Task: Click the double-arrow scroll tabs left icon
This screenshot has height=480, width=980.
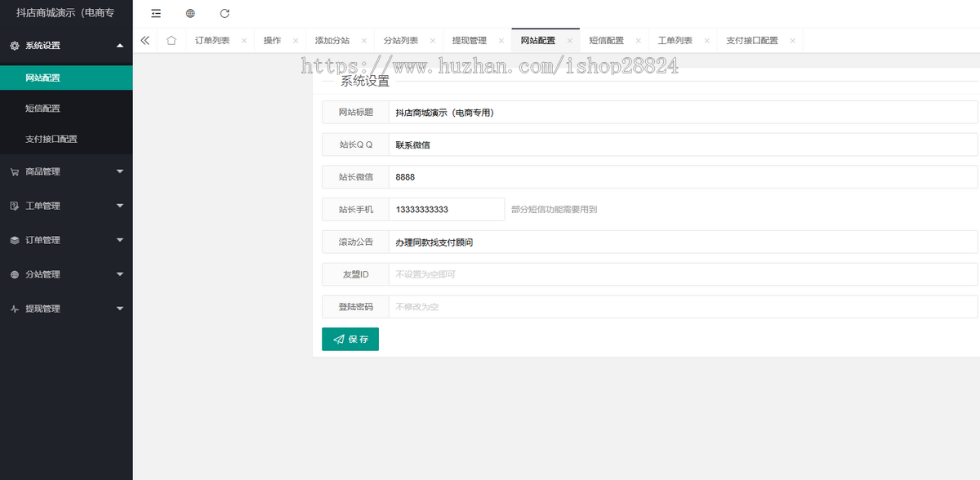Action: [145, 40]
